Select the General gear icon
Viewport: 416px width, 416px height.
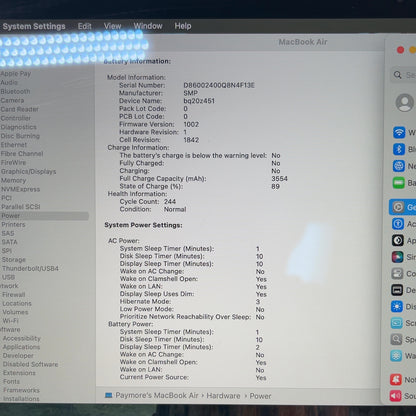(x=398, y=207)
